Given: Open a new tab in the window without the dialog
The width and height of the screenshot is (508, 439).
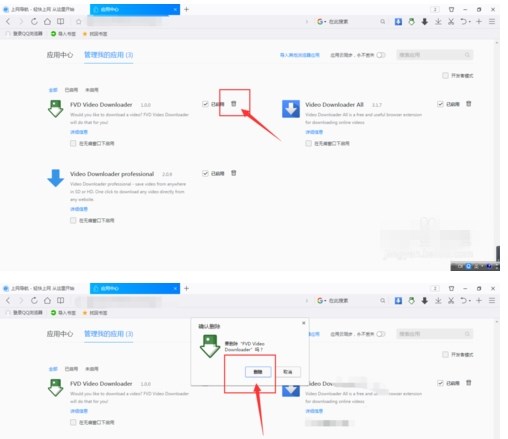Looking at the screenshot, I should 186,9.
